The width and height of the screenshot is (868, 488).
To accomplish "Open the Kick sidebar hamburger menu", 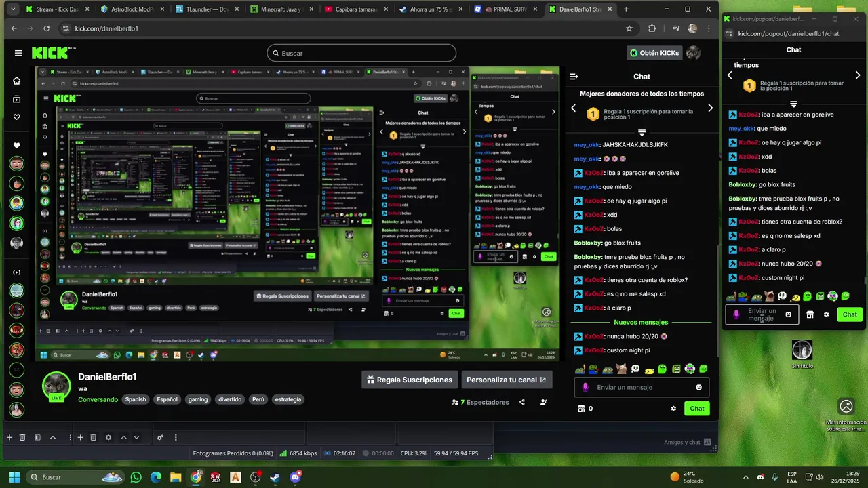I will 18,53.
